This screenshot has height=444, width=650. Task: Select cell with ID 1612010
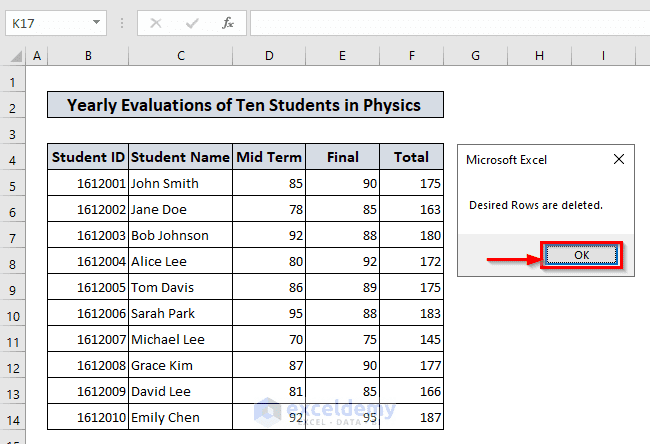[x=88, y=417]
